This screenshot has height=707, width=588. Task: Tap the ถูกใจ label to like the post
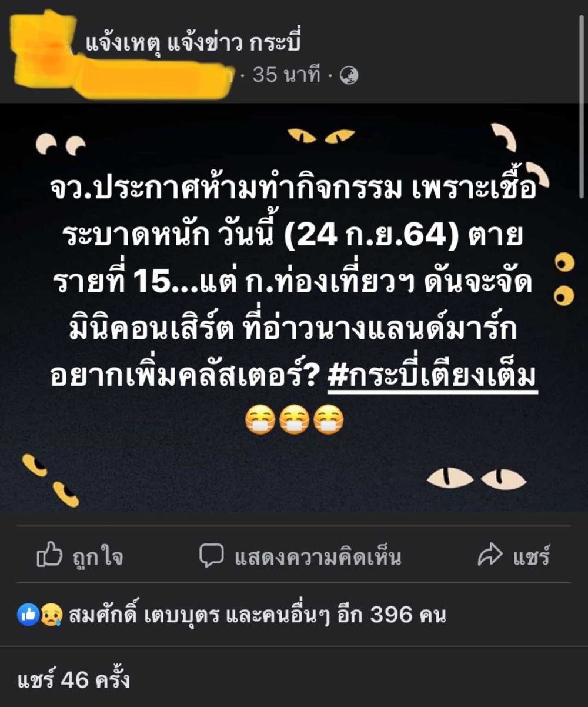(98, 556)
